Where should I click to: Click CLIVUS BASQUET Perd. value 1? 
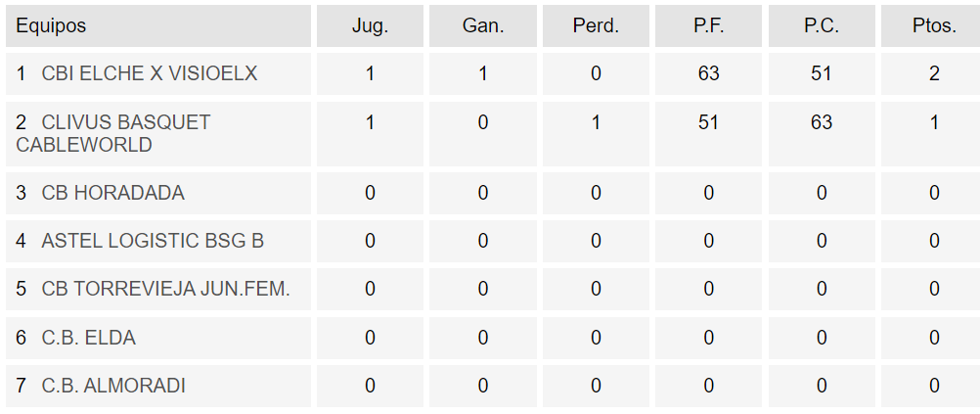[x=596, y=122]
